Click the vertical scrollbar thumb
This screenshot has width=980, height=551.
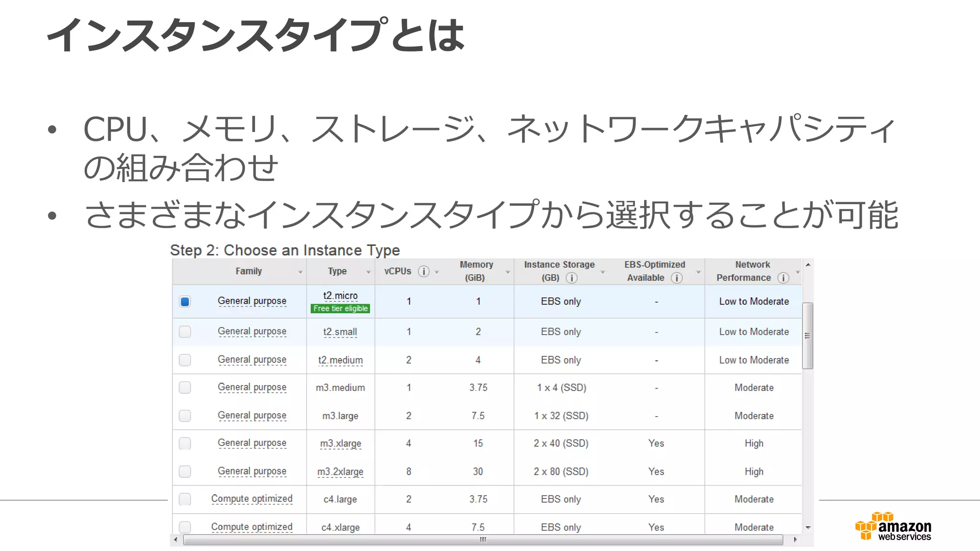tap(808, 336)
